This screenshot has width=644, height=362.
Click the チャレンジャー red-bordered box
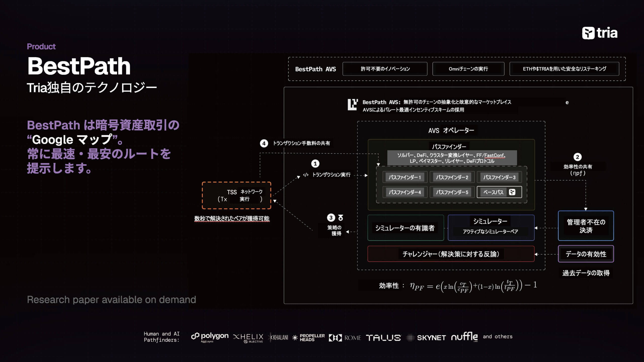coord(451,254)
